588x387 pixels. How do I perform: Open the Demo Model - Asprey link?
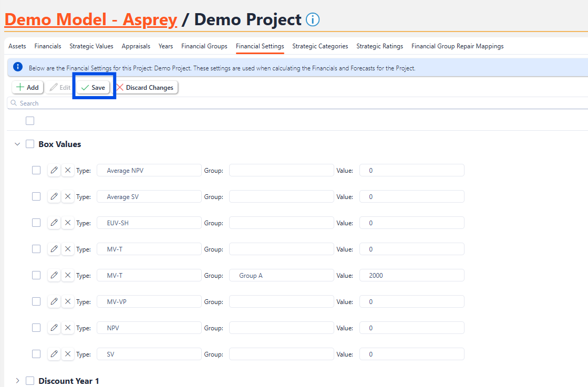[91, 20]
